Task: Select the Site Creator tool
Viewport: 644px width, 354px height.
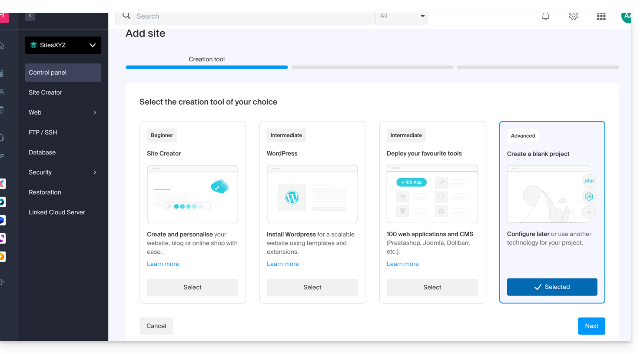Action: (x=192, y=287)
